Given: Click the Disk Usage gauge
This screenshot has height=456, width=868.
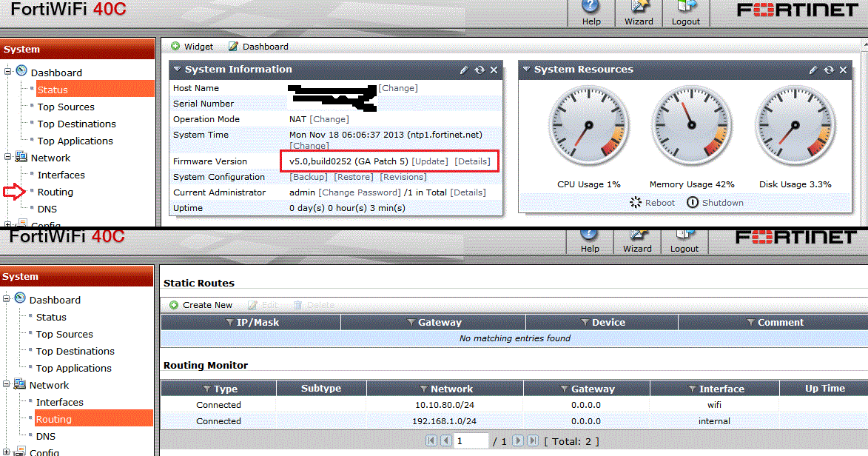Looking at the screenshot, I should pos(795,127).
